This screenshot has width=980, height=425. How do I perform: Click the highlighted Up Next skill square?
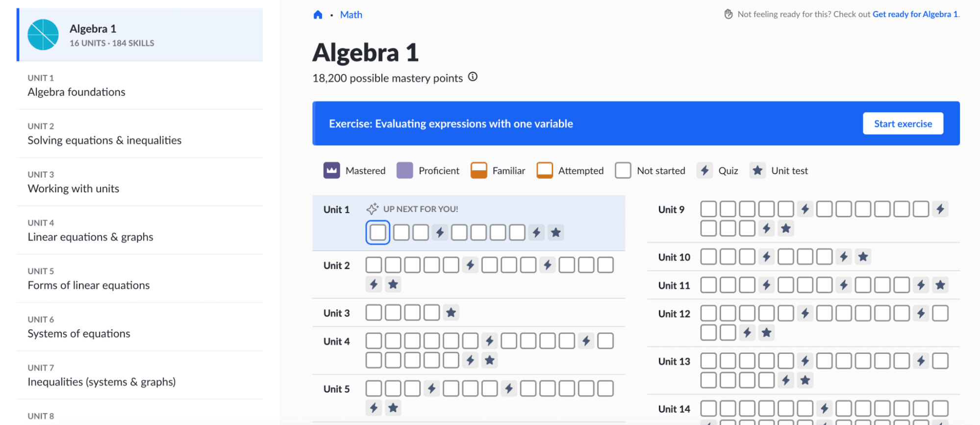[377, 232]
